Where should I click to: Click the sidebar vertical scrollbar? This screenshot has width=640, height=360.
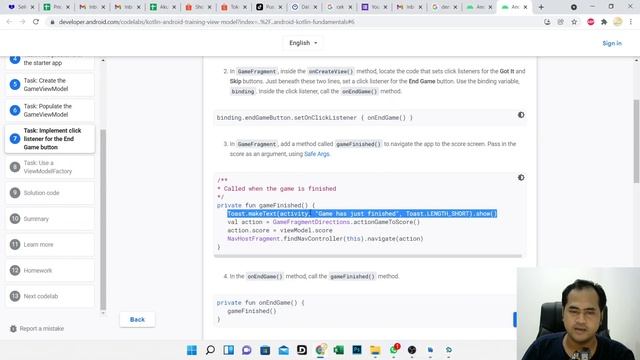click(x=103, y=220)
